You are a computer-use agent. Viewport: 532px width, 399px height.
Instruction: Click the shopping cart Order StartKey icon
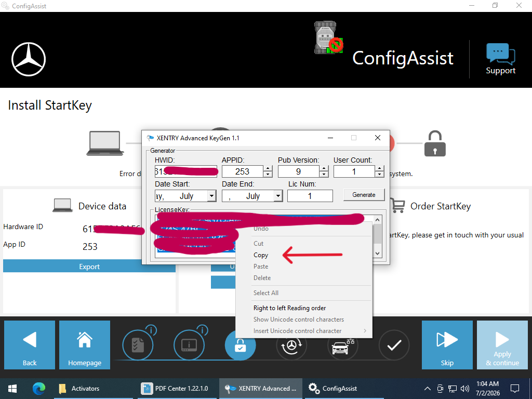[x=397, y=206]
